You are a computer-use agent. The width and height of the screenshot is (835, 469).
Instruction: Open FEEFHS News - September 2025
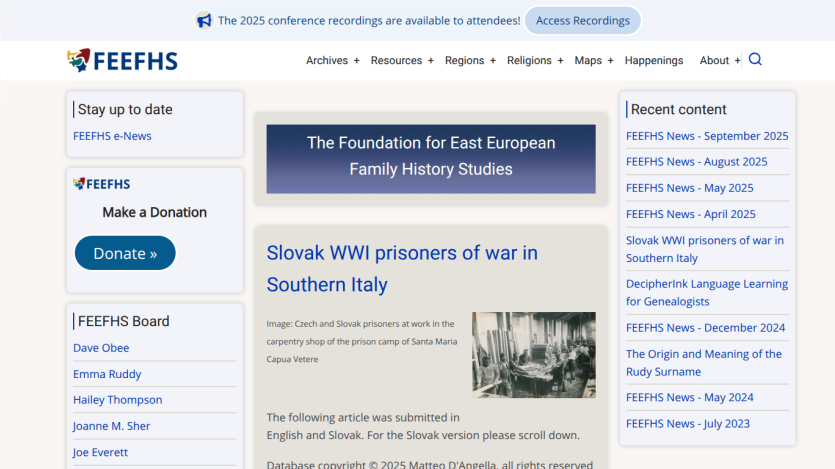point(707,136)
